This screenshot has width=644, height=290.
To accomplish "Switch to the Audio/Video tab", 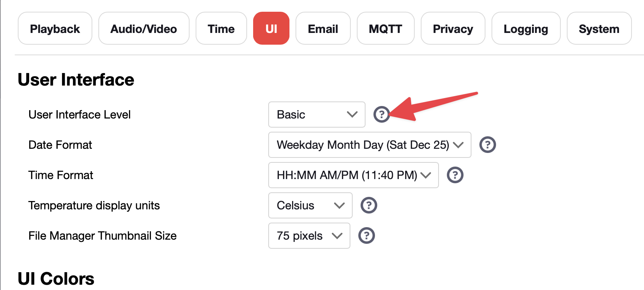I will 144,28.
